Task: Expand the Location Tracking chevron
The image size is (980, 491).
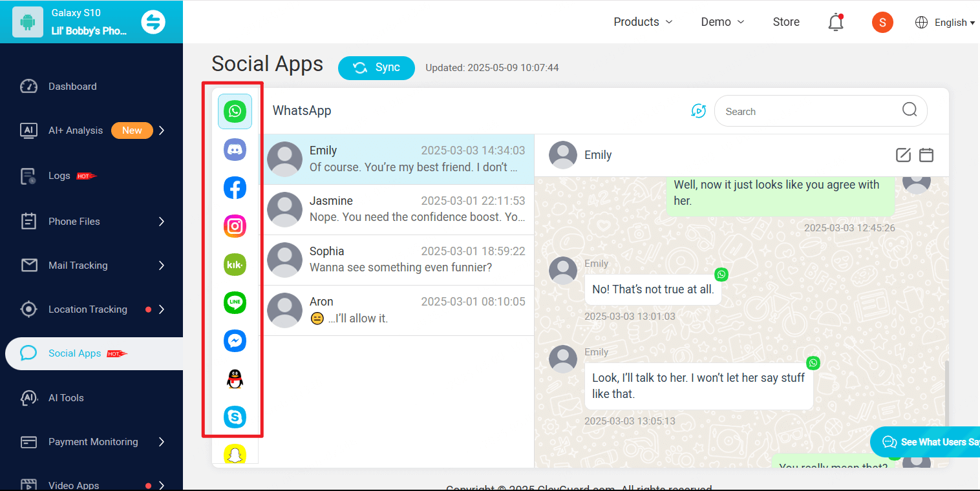Action: [x=162, y=309]
